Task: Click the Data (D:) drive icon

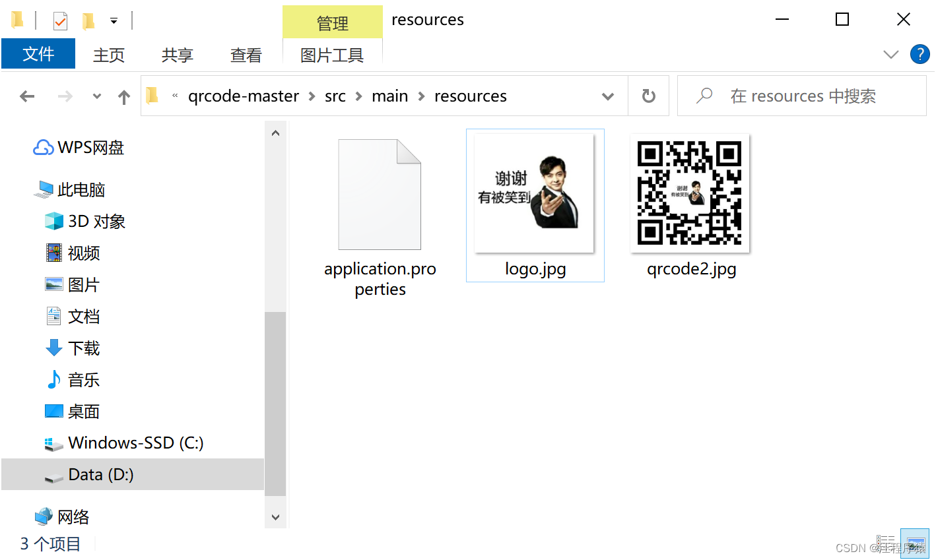Action: 54,477
